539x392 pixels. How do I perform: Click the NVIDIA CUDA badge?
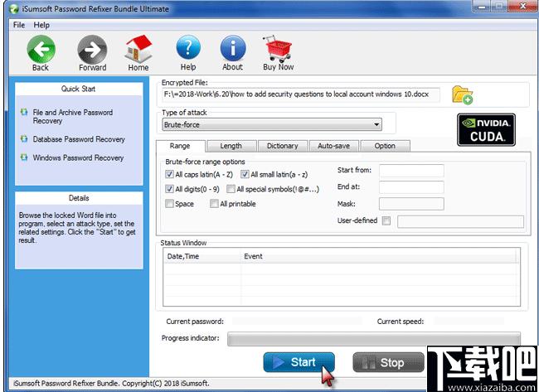point(486,130)
